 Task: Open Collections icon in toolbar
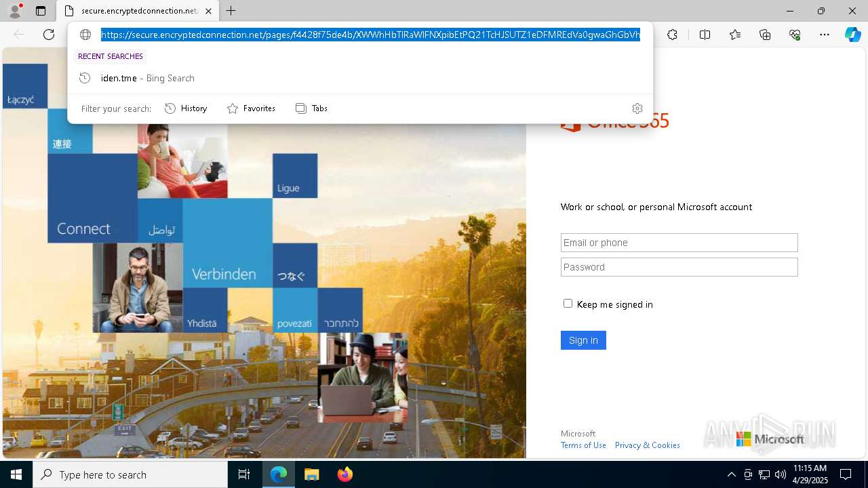pyautogui.click(x=765, y=35)
